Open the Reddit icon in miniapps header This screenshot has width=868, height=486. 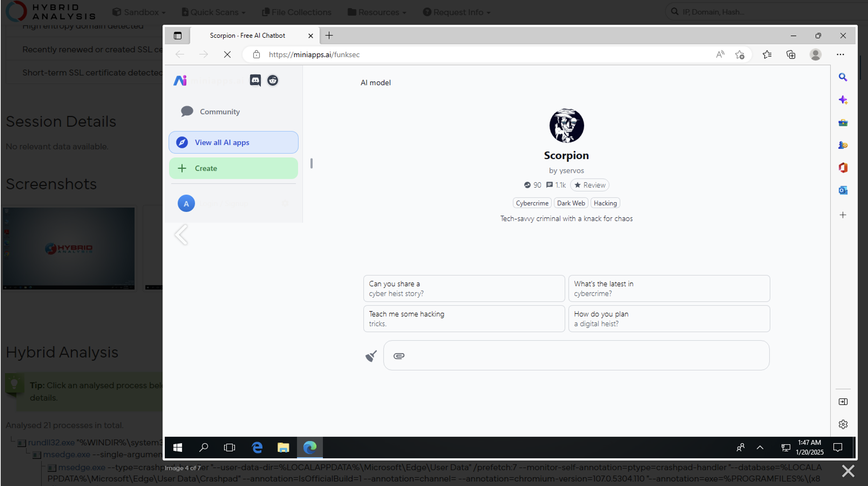pyautogui.click(x=272, y=80)
